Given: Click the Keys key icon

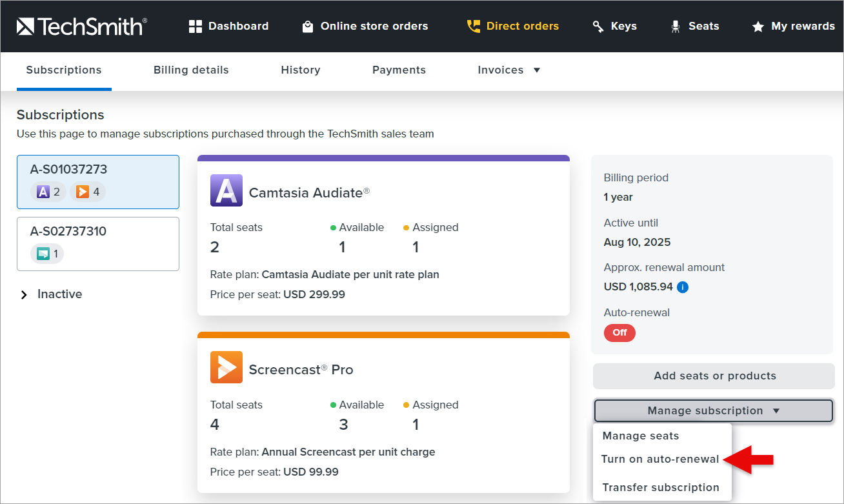Looking at the screenshot, I should [598, 26].
